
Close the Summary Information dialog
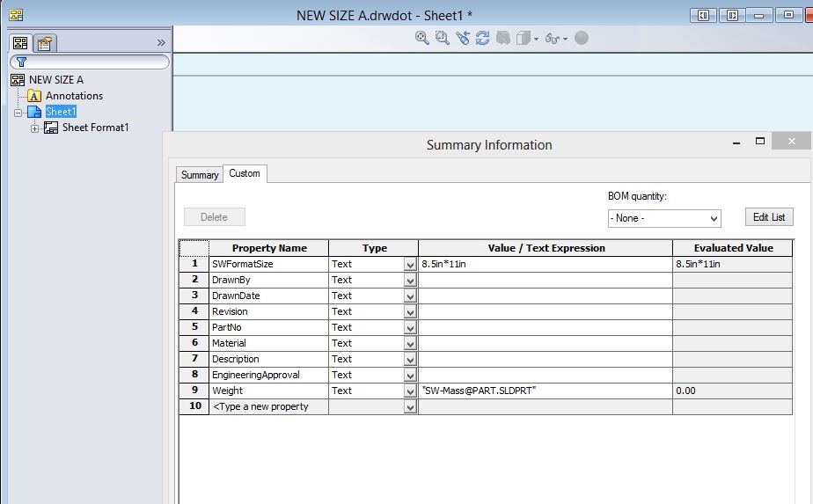pos(791,141)
